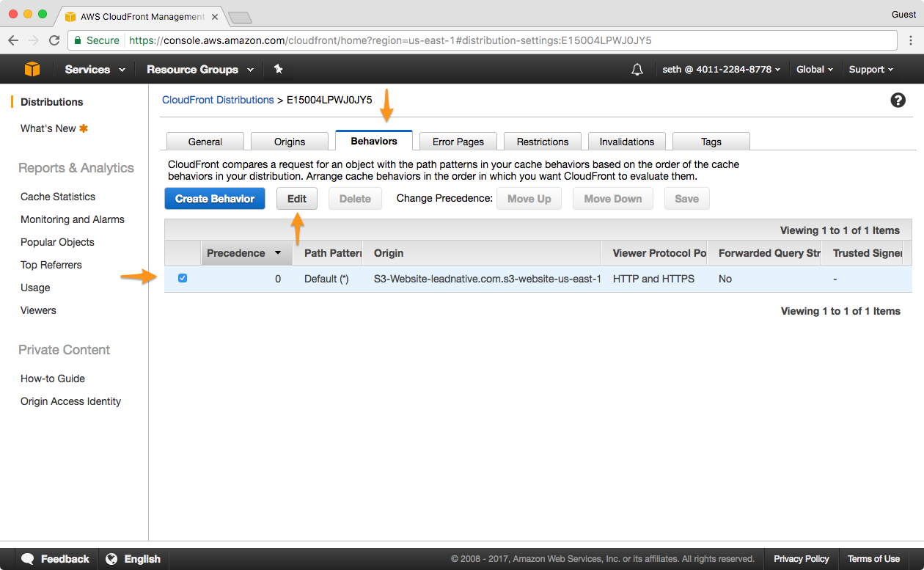Sort by the Precedence column header
The image size is (924, 570).
click(243, 253)
